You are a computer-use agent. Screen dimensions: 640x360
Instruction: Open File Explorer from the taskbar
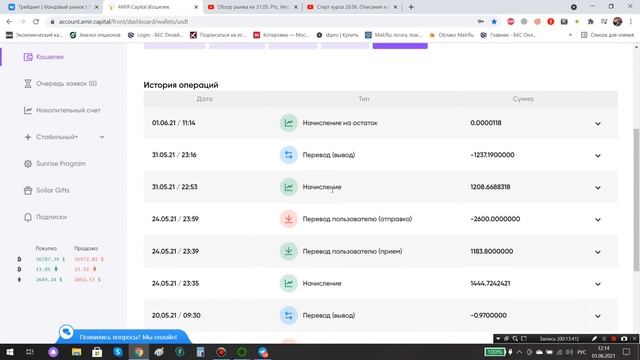[76, 352]
